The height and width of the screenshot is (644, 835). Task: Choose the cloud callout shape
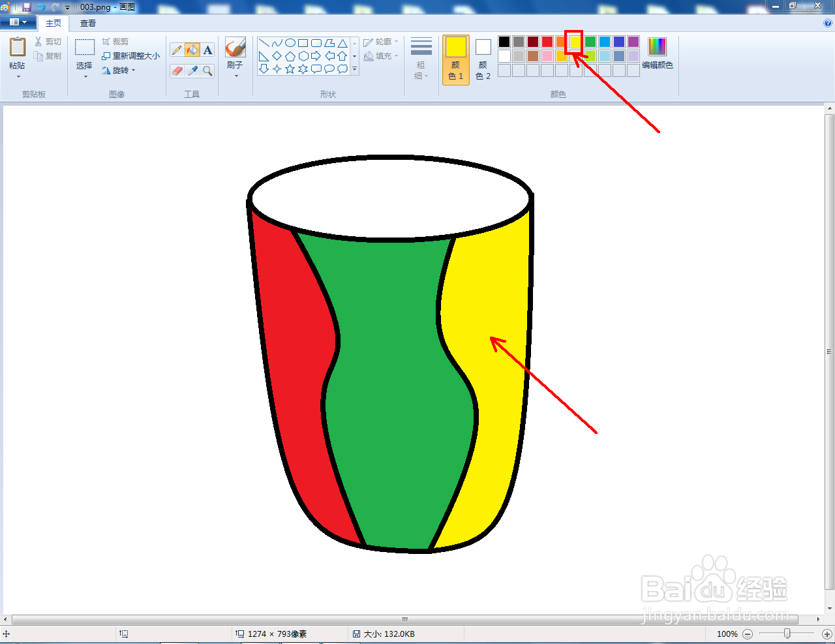click(342, 69)
